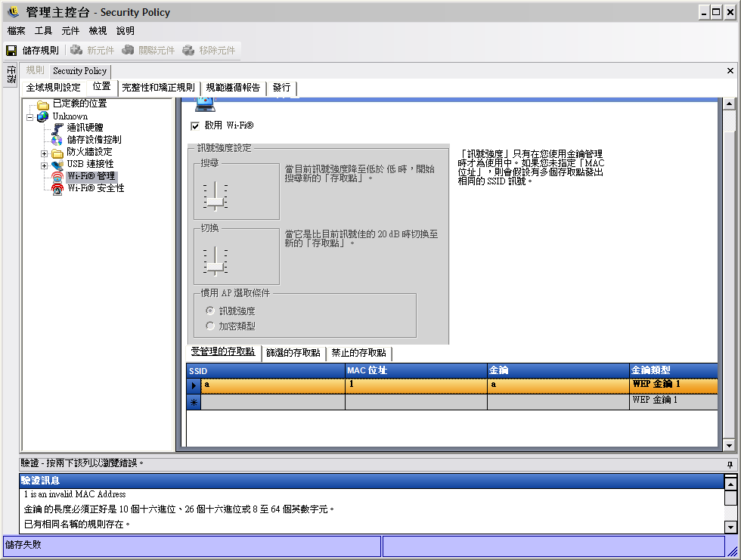741x560 pixels.
Task: Expand the USB 連接性 tree node
Action: [44, 166]
